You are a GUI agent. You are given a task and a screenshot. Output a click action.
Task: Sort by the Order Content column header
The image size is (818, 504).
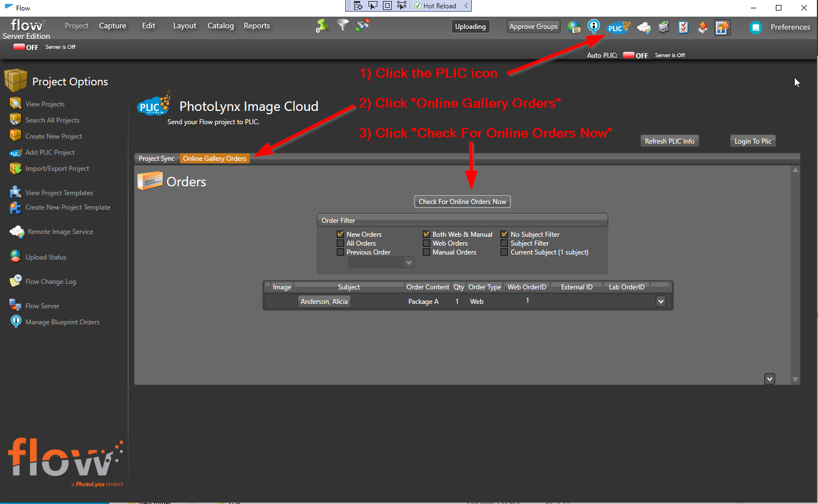[428, 287]
